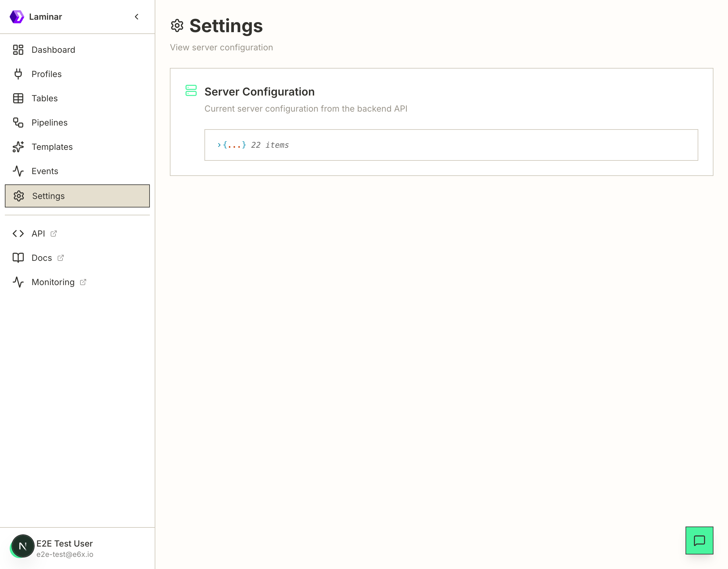Click the Laminar logo icon
Screen dimensions: 728x569
coord(17,17)
